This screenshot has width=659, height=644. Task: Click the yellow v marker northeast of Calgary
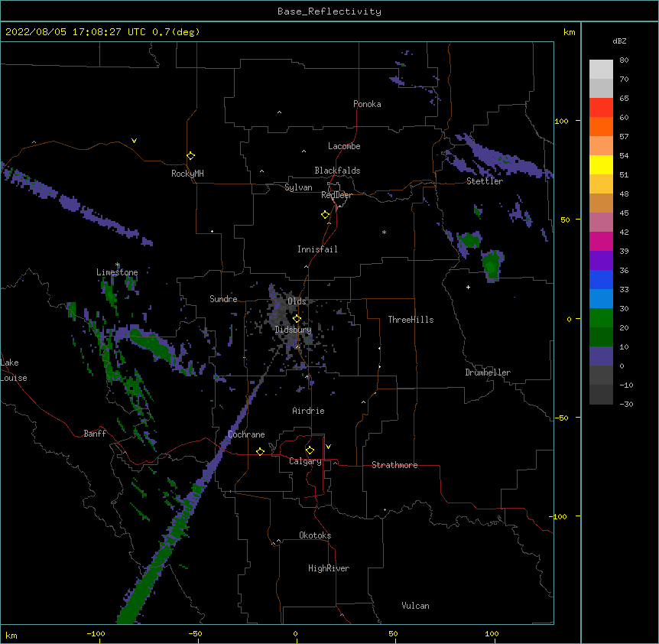(328, 447)
